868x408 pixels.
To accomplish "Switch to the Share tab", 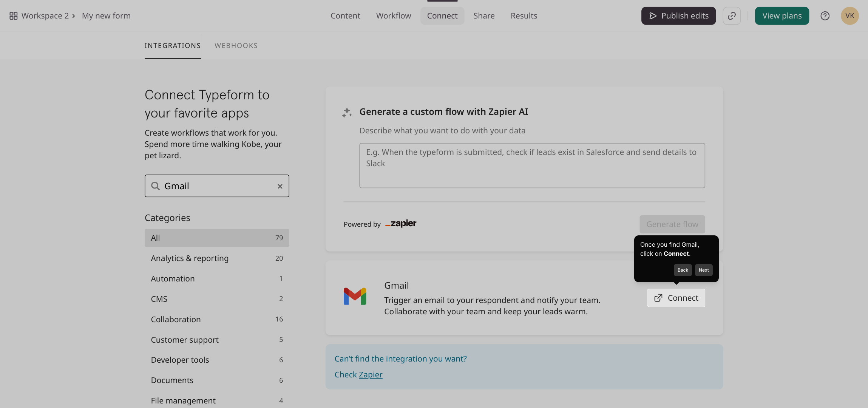I will click(484, 16).
